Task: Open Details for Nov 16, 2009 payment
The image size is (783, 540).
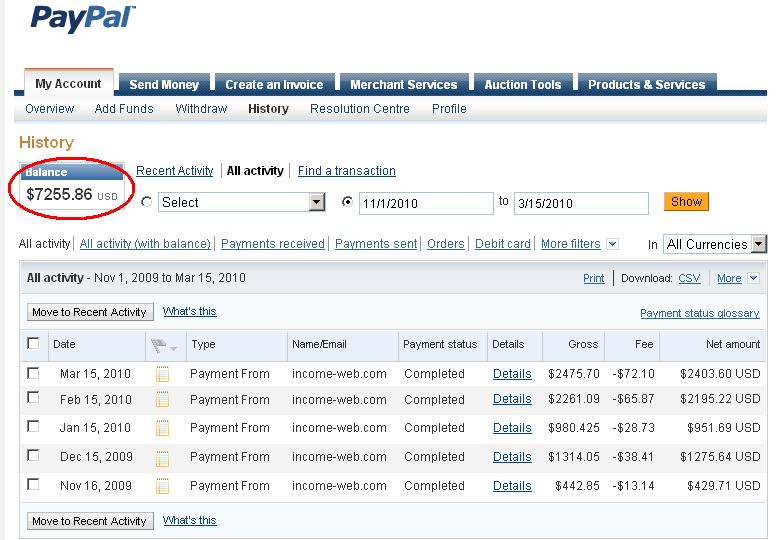Action: [512, 486]
